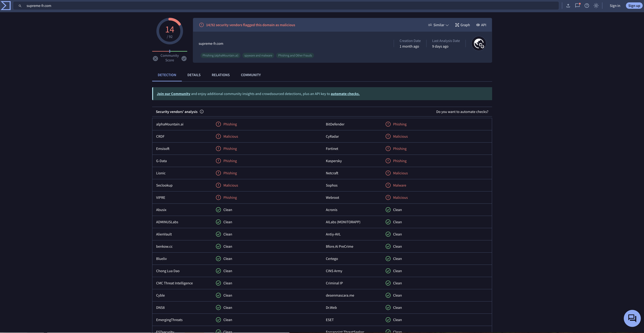Open the COMMUNITY tab
Viewport: 644px width, 333px height.
(251, 75)
